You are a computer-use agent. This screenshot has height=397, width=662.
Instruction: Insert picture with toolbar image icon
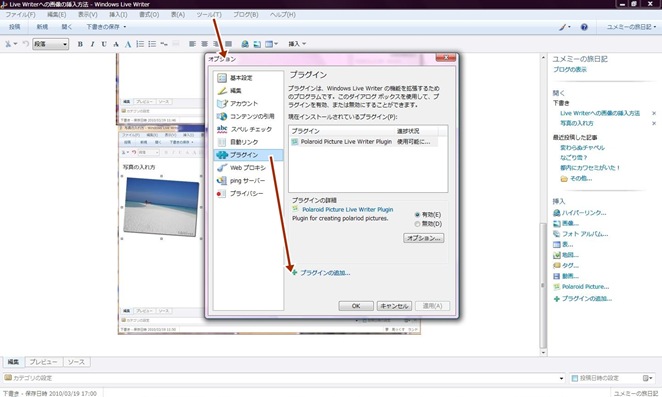click(257, 44)
